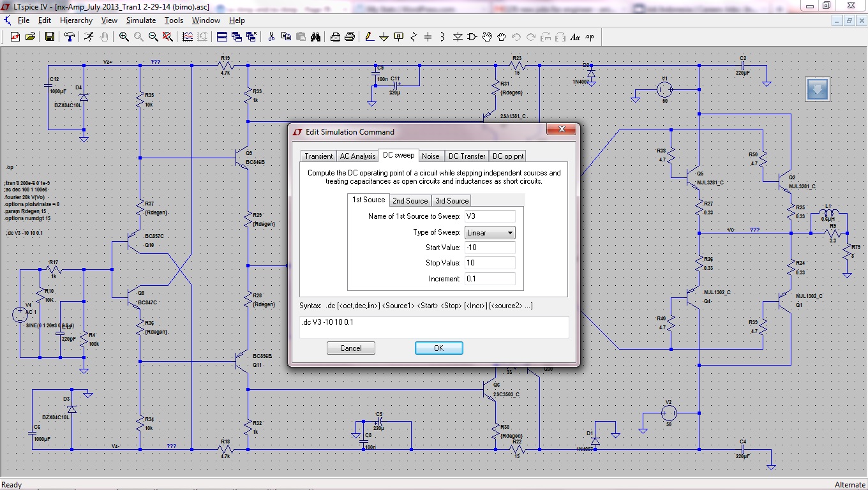Image resolution: width=868 pixels, height=490 pixels.
Task: Select the Component gate-symbol tool
Action: click(x=472, y=37)
